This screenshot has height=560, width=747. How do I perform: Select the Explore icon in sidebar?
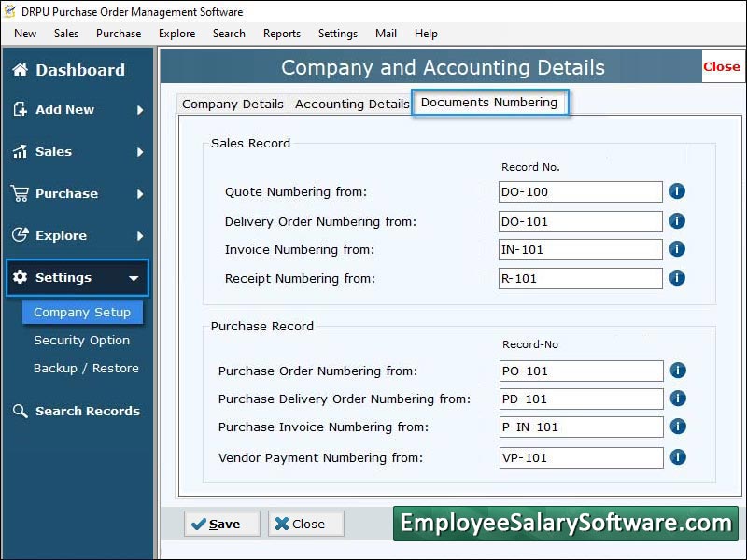pos(21,236)
